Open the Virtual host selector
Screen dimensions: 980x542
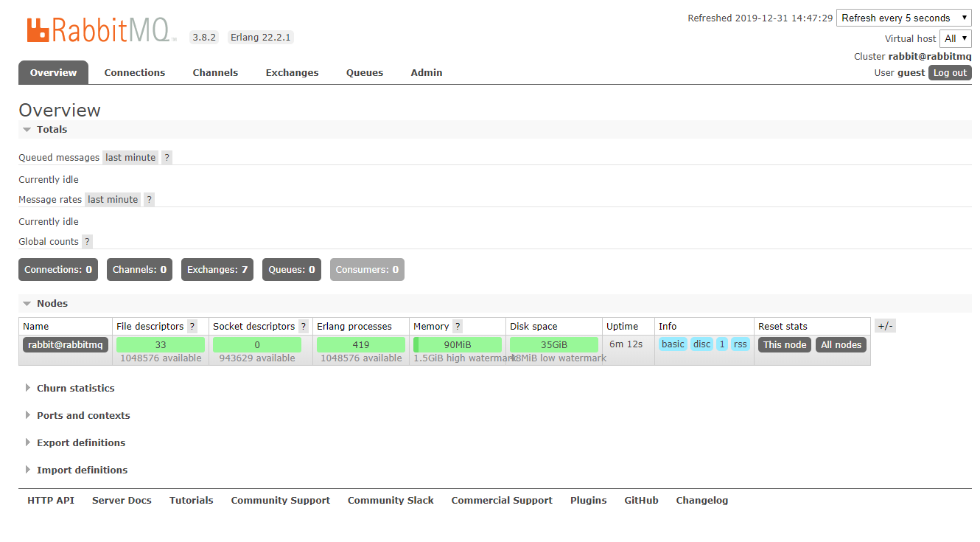click(x=956, y=38)
